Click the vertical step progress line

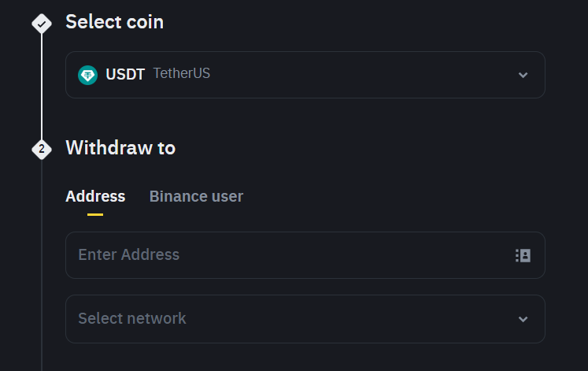pos(42,87)
